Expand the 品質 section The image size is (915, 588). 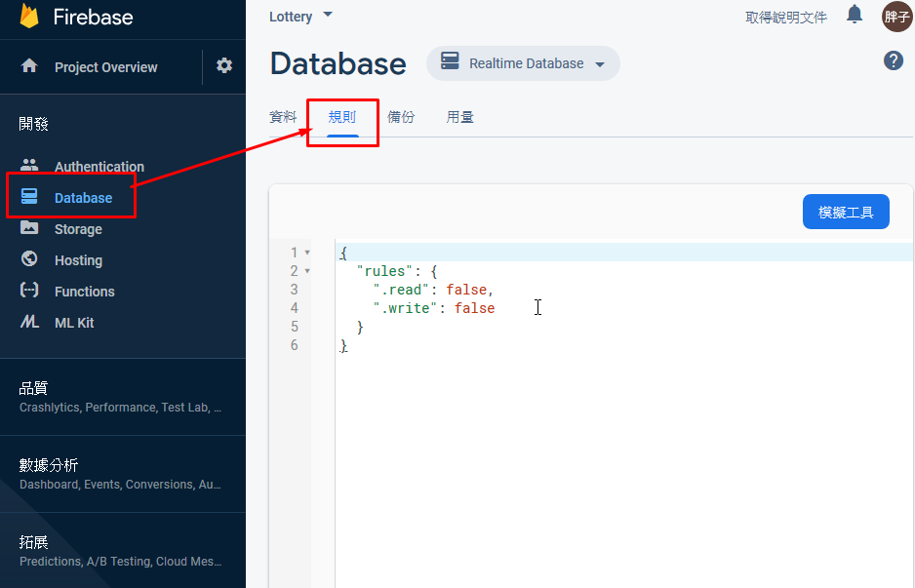click(123, 397)
